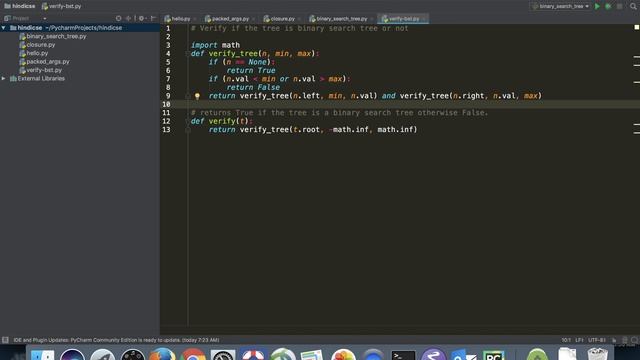Viewport: 640px width, 360px height.
Task: Click the 'def verify(t):' line
Action: (x=222, y=121)
